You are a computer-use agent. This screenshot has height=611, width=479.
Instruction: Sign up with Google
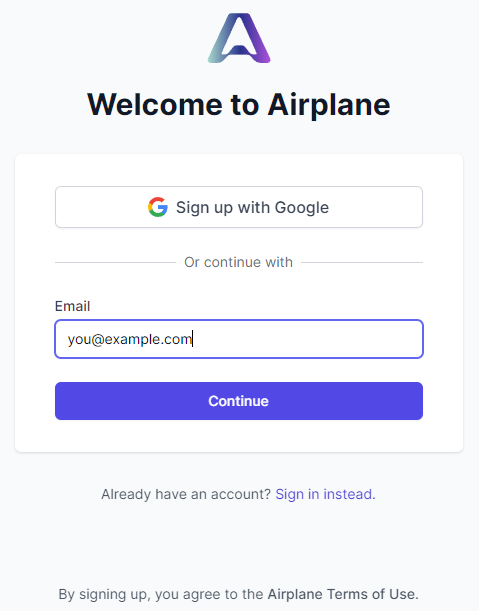pyautogui.click(x=239, y=207)
